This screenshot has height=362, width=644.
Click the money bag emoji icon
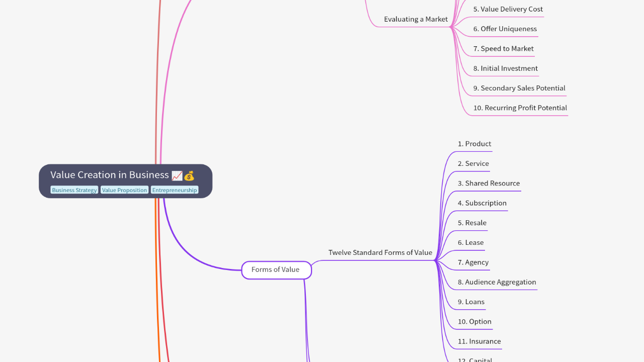(189, 175)
